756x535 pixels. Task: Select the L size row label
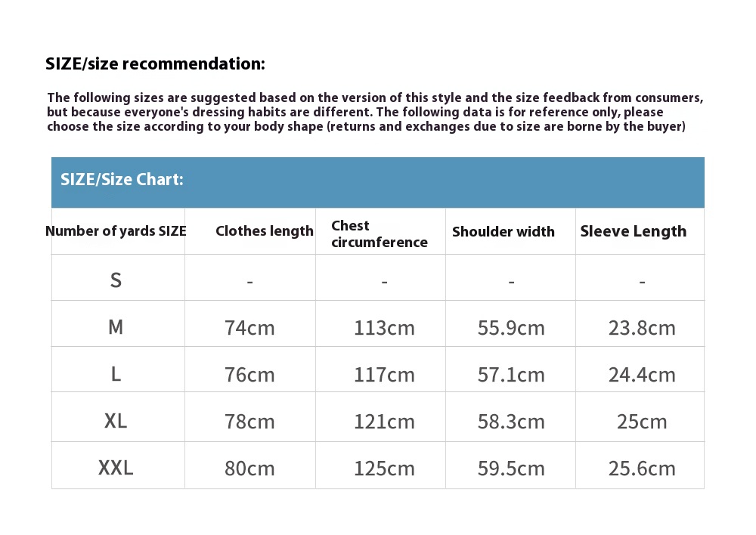pyautogui.click(x=116, y=374)
